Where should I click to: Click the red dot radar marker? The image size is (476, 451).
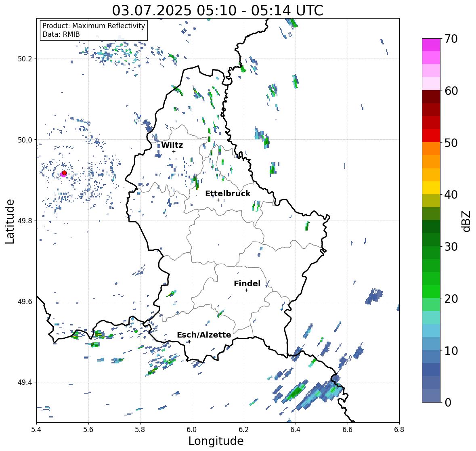[x=64, y=173]
